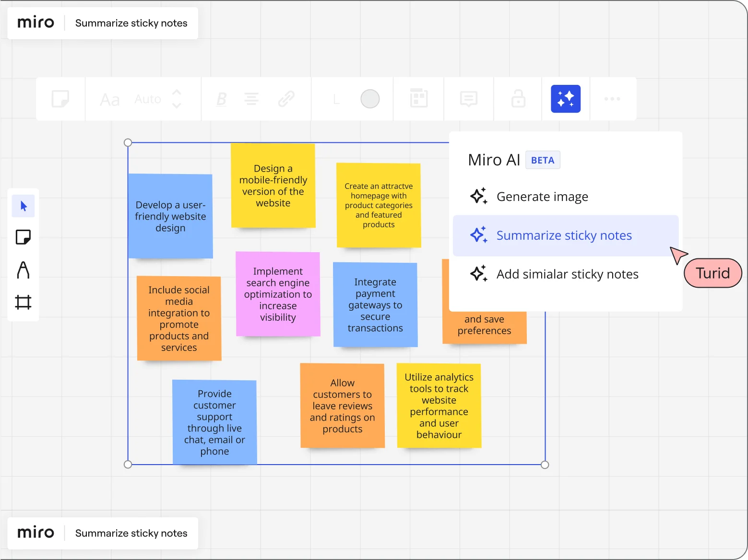Choose Summarize sticky notes menu item
This screenshot has height=560, width=748.
coord(566,235)
